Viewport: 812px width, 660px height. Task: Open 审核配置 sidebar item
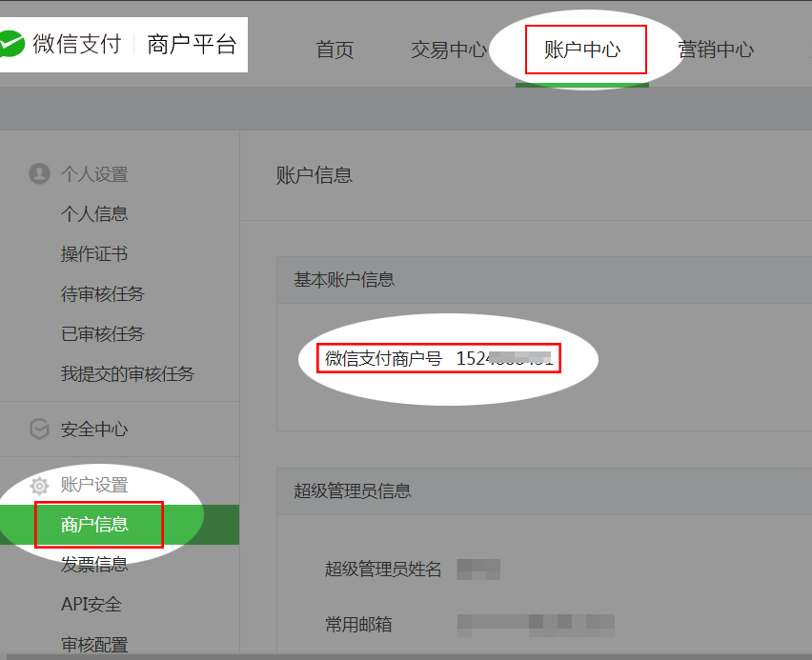pyautogui.click(x=94, y=644)
